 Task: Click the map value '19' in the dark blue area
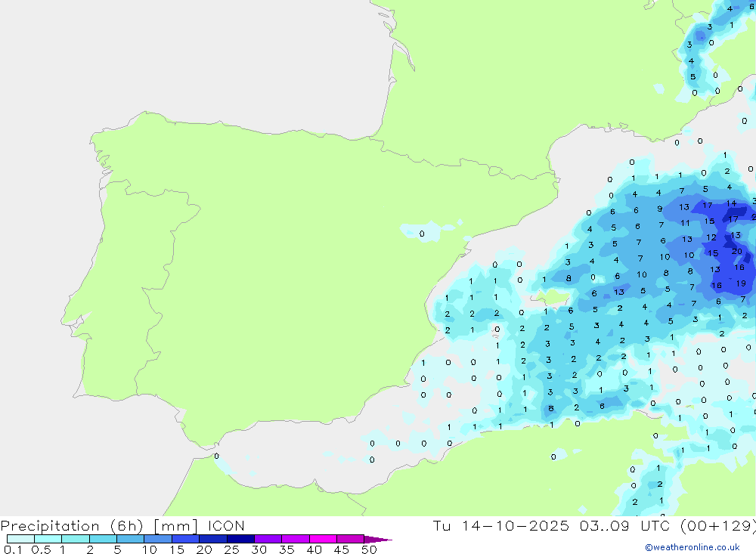[x=741, y=283]
